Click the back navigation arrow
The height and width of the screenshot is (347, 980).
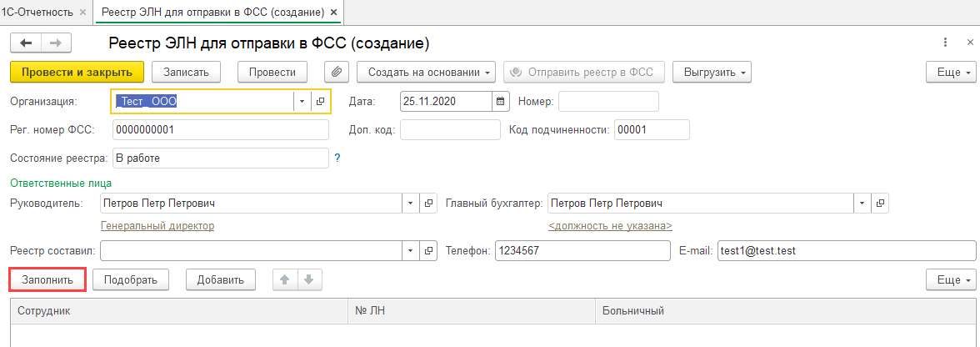26,43
